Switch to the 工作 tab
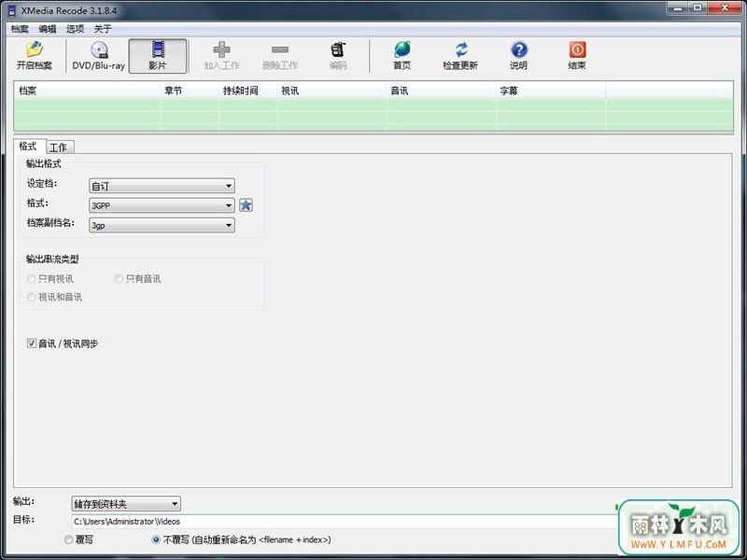Screen dimensions: 747x560 click(60, 147)
